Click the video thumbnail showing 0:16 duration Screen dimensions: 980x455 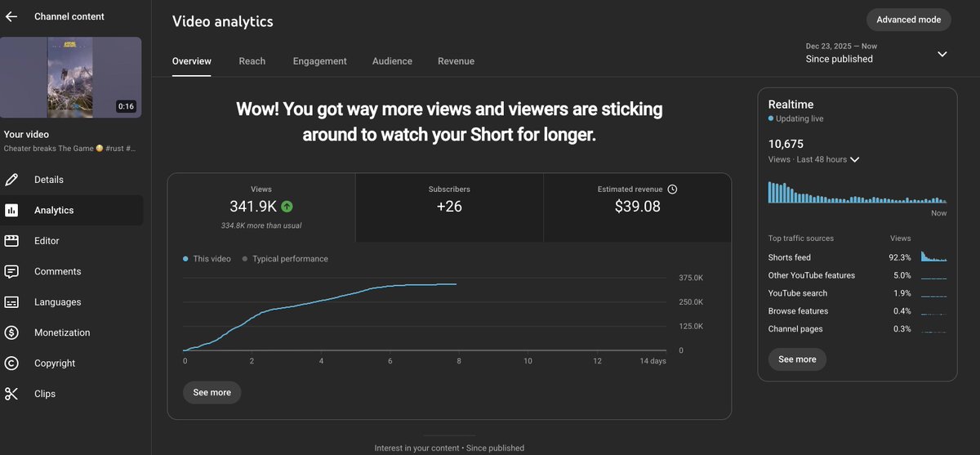pyautogui.click(x=71, y=77)
